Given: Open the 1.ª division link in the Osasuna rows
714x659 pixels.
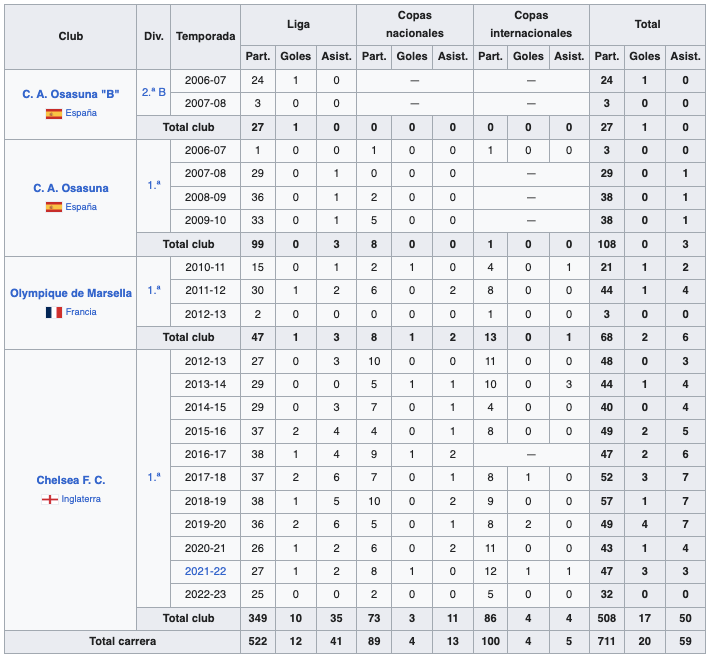Looking at the screenshot, I should point(153,185).
